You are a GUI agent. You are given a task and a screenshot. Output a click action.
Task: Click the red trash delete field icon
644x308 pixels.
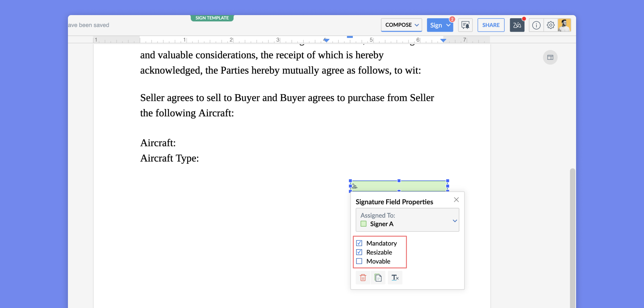click(363, 278)
